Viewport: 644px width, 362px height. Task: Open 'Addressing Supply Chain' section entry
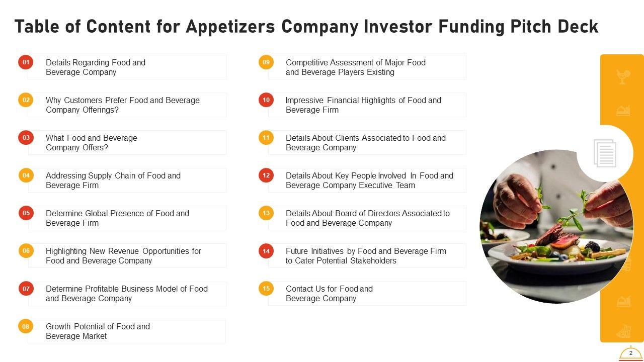coord(113,180)
